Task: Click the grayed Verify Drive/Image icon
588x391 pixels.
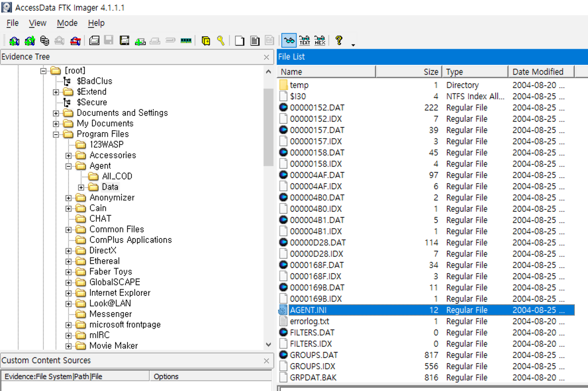Action: pyautogui.click(x=171, y=41)
